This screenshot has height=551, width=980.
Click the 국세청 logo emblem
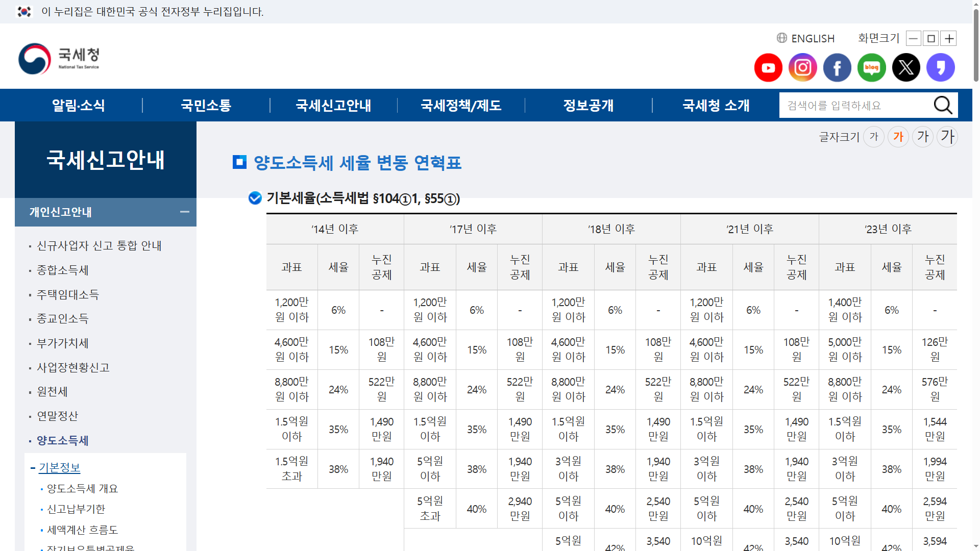(34, 59)
